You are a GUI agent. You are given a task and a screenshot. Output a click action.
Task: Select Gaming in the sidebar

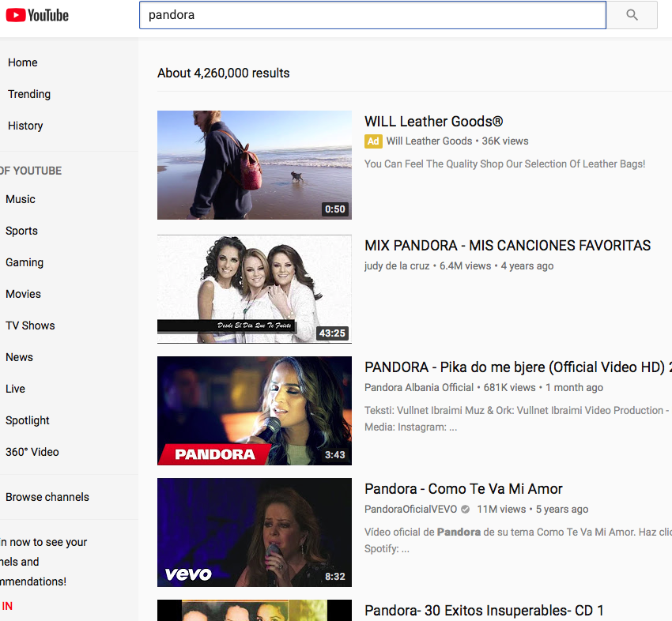pos(25,262)
